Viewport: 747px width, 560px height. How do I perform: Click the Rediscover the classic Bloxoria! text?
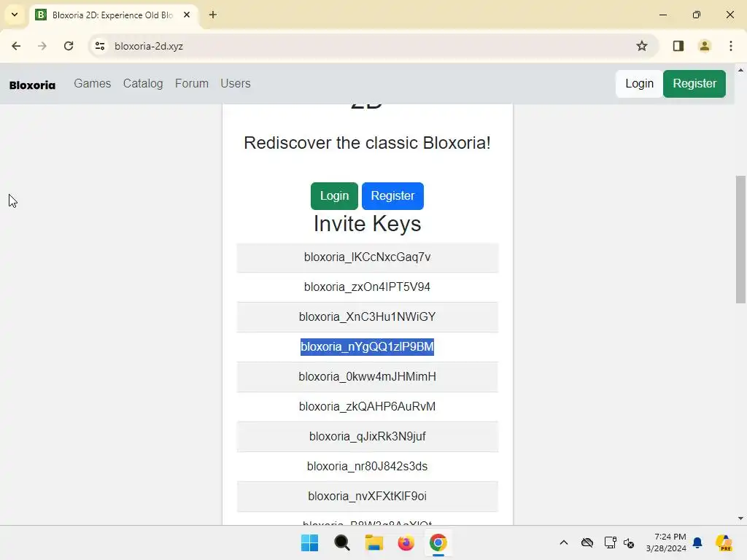click(x=368, y=143)
